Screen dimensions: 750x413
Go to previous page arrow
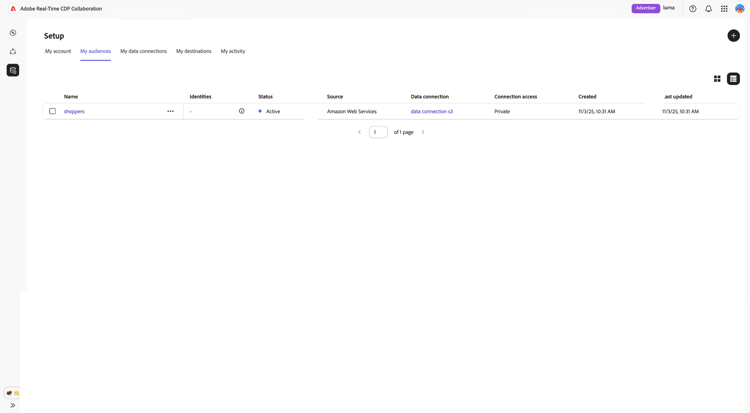tap(360, 132)
